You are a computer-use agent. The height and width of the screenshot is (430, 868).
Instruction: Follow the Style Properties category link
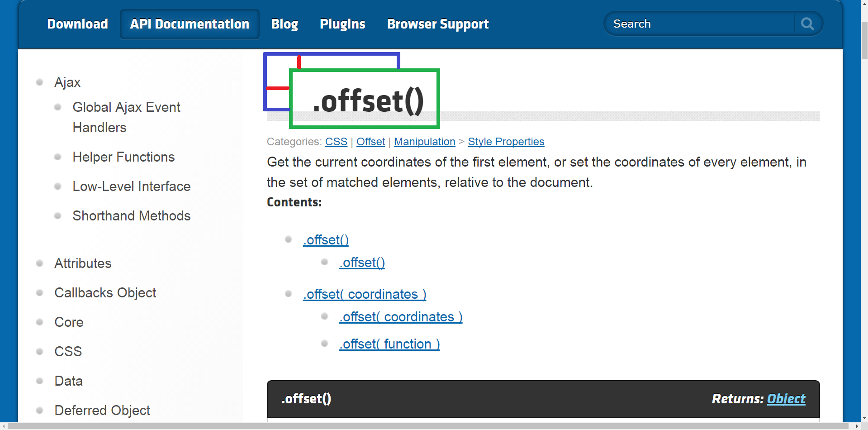(x=506, y=142)
